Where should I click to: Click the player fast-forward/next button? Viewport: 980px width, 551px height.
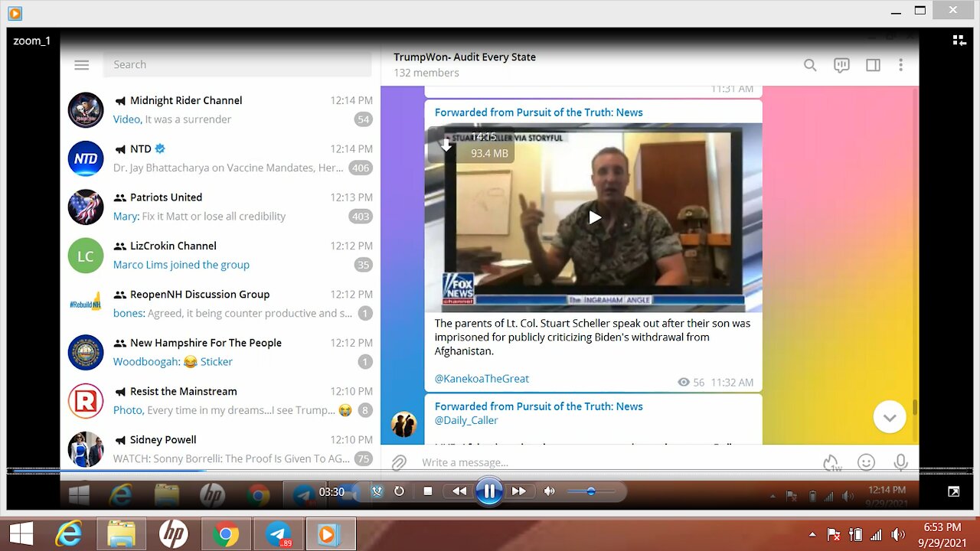pyautogui.click(x=518, y=491)
